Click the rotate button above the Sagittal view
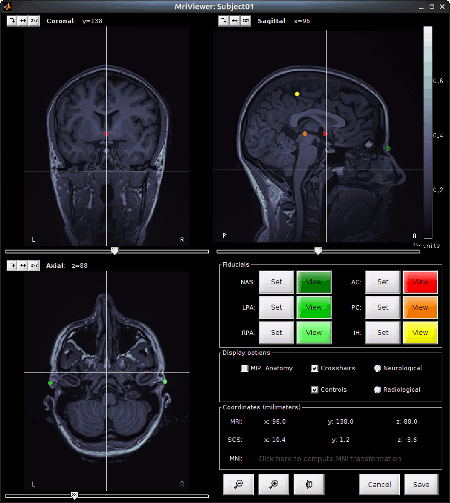 pos(223,21)
